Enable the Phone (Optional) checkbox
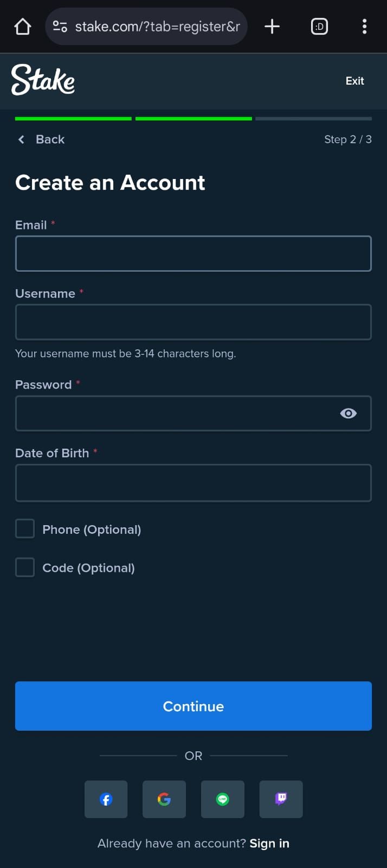The image size is (387, 868). point(25,529)
